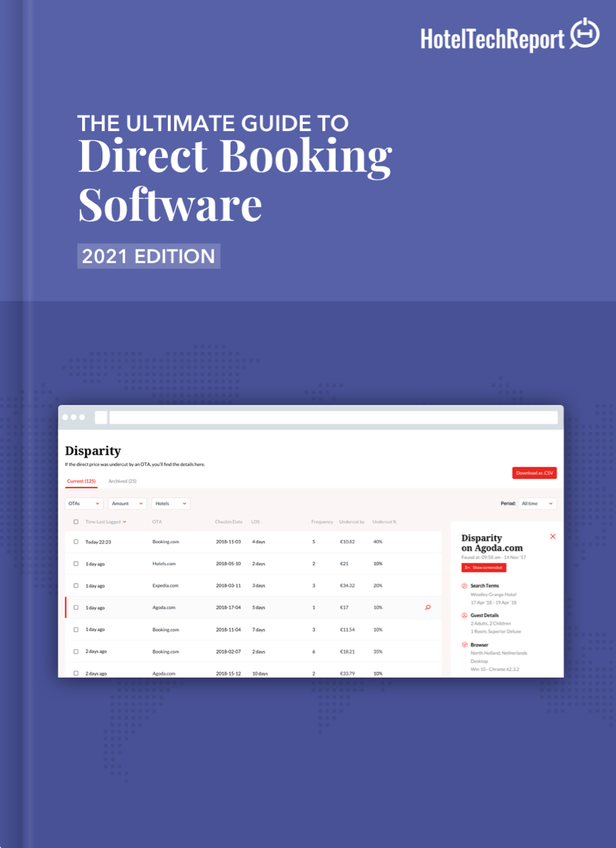Viewport: 616px width, 848px height.
Task: Check the Hotels.com row checkbox
Action: point(76,563)
